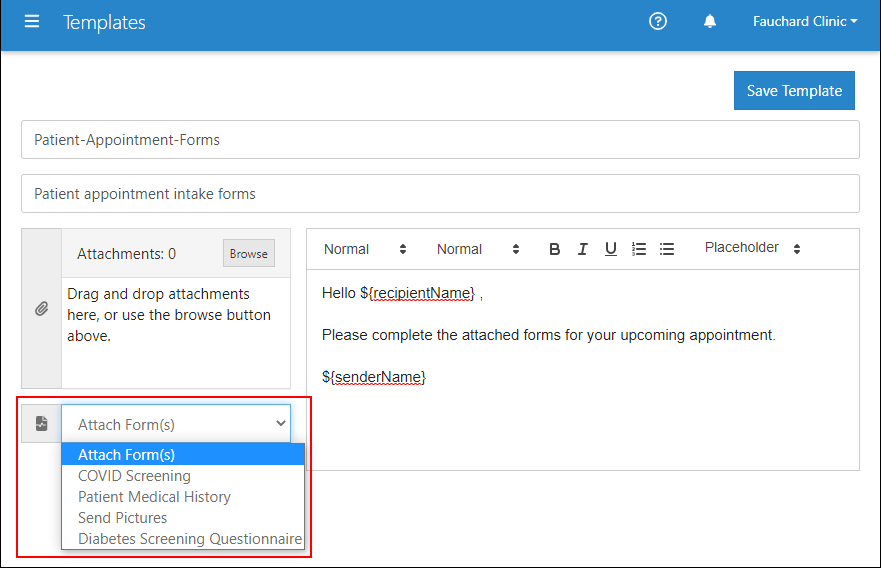
Task: Click the paperclip attachments icon
Action: click(x=42, y=308)
